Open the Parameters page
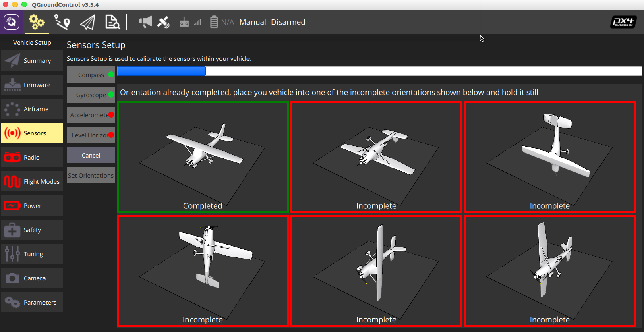 click(x=32, y=302)
